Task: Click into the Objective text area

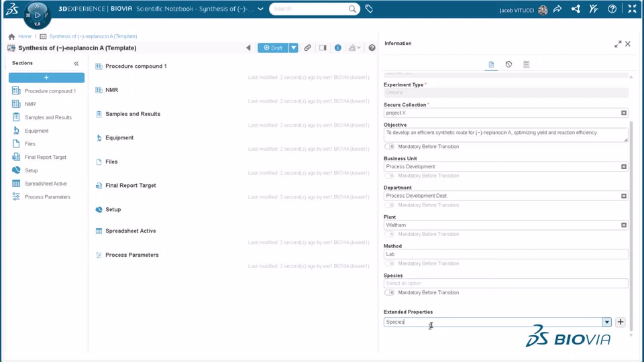Action: pyautogui.click(x=506, y=135)
